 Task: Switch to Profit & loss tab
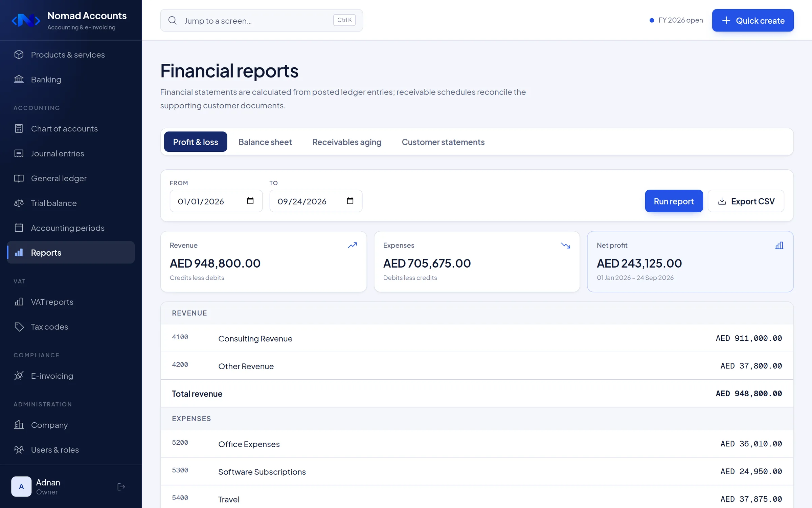pos(196,142)
